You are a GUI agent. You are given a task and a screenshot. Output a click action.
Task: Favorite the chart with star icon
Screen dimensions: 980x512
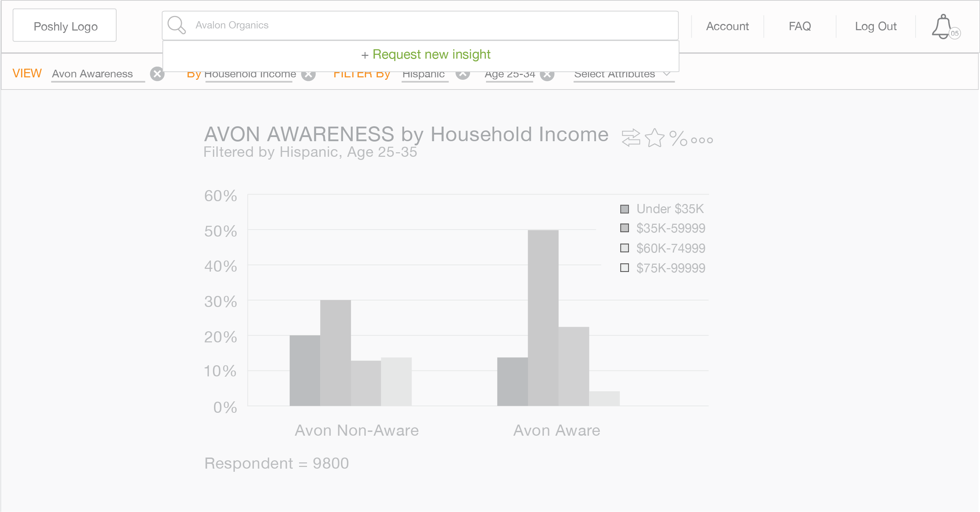(654, 138)
